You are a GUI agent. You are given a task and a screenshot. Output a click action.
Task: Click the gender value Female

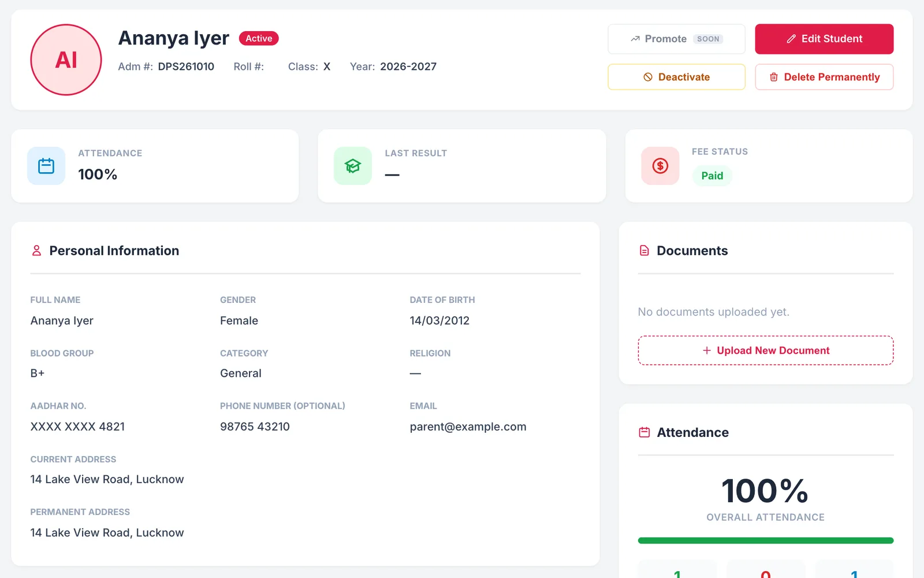[239, 320]
